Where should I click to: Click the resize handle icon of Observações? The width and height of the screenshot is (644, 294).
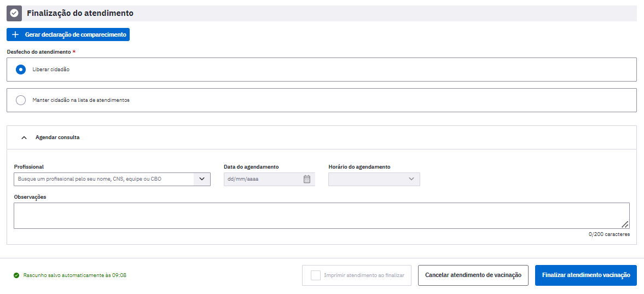625,224
